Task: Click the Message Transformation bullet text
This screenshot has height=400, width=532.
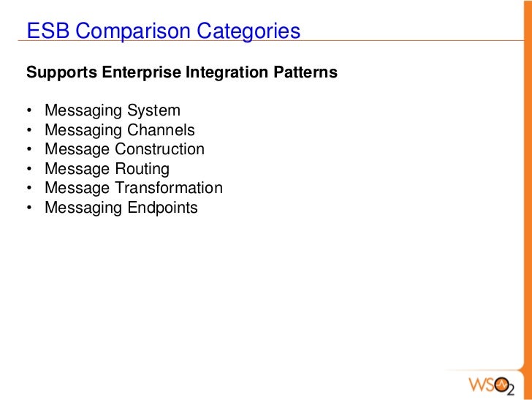Action: [x=134, y=188]
